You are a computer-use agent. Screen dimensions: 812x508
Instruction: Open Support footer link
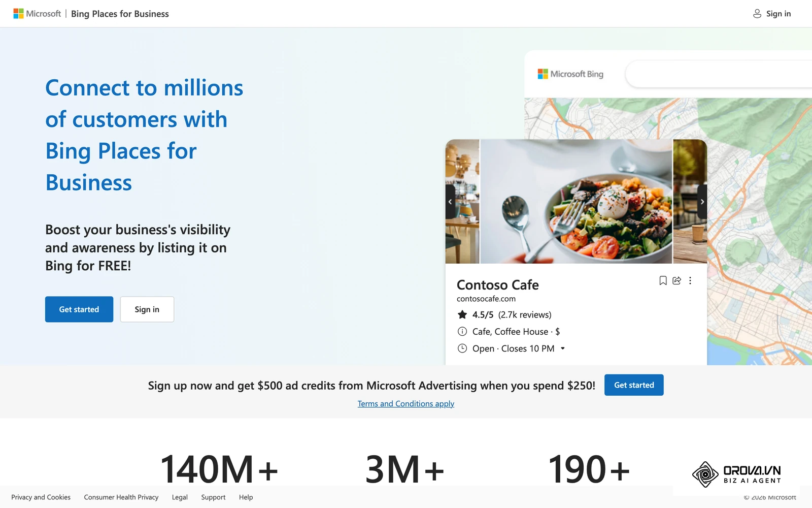coord(213,497)
